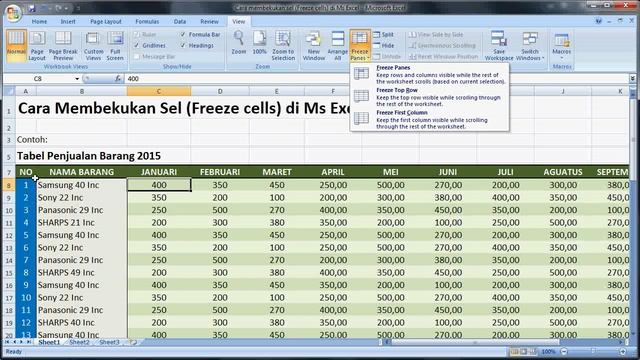Switch to Sheet2 tab
The image size is (640, 360).
point(79,342)
